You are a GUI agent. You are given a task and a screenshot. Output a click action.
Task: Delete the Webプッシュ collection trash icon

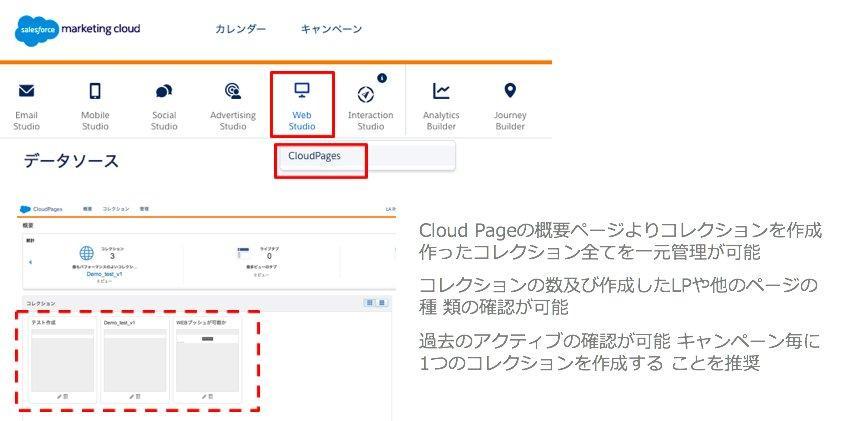coord(210,397)
